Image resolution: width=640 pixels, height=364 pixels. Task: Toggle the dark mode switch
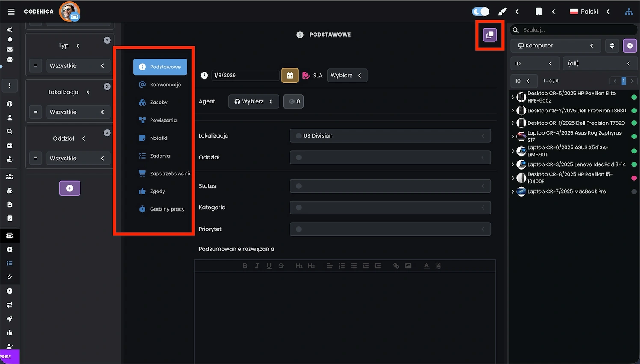coord(480,12)
